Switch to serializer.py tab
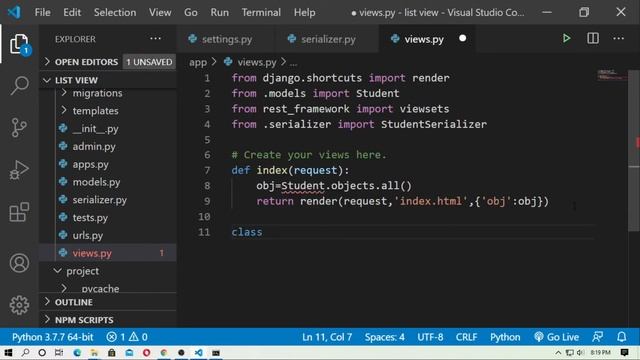Image resolution: width=640 pixels, height=360 pixels. [x=327, y=39]
